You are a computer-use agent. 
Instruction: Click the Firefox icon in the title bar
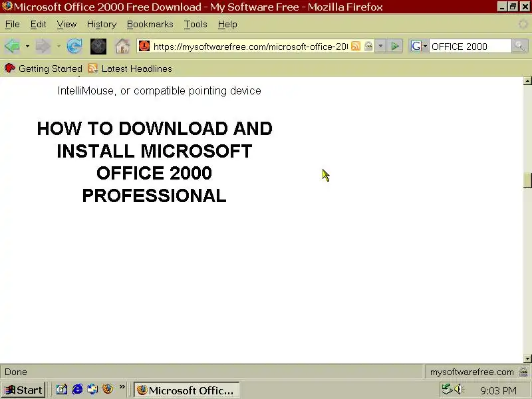pos(7,7)
